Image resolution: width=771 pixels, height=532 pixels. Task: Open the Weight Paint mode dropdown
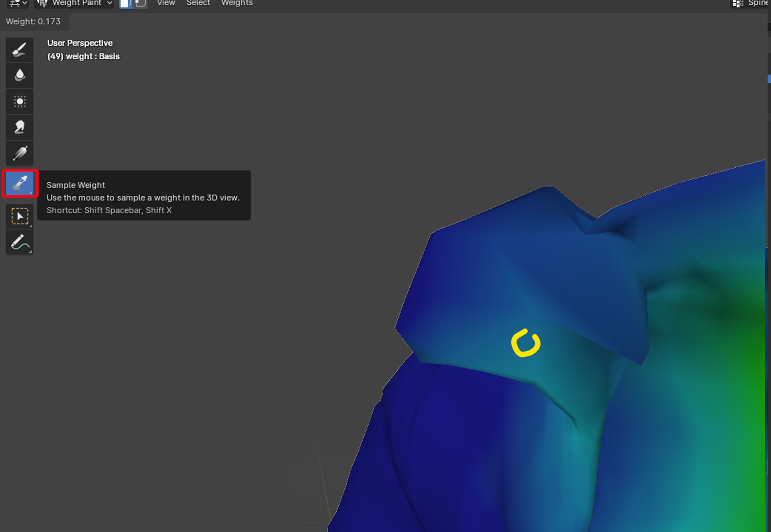click(75, 3)
